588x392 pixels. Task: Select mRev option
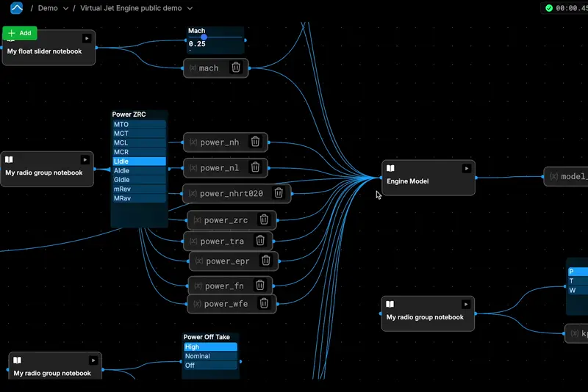tap(139, 189)
